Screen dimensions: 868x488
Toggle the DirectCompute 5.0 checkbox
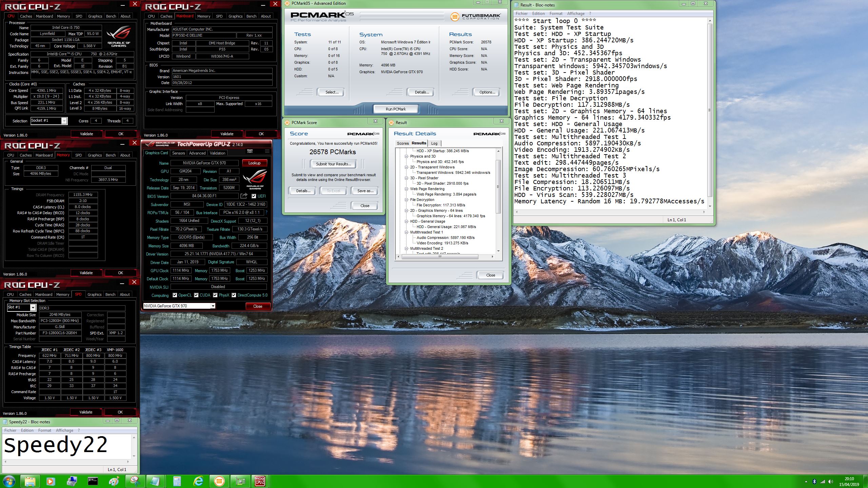tap(234, 295)
